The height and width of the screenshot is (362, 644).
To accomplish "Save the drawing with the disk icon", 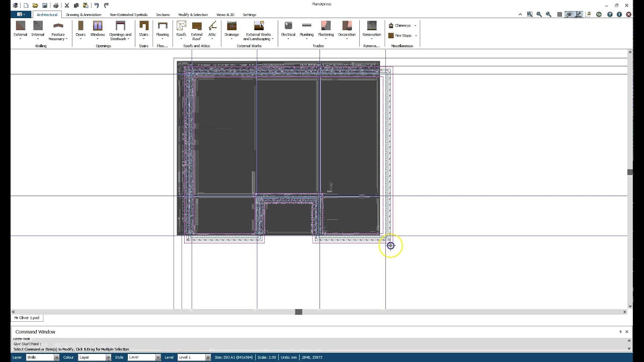I will pyautogui.click(x=45, y=6).
